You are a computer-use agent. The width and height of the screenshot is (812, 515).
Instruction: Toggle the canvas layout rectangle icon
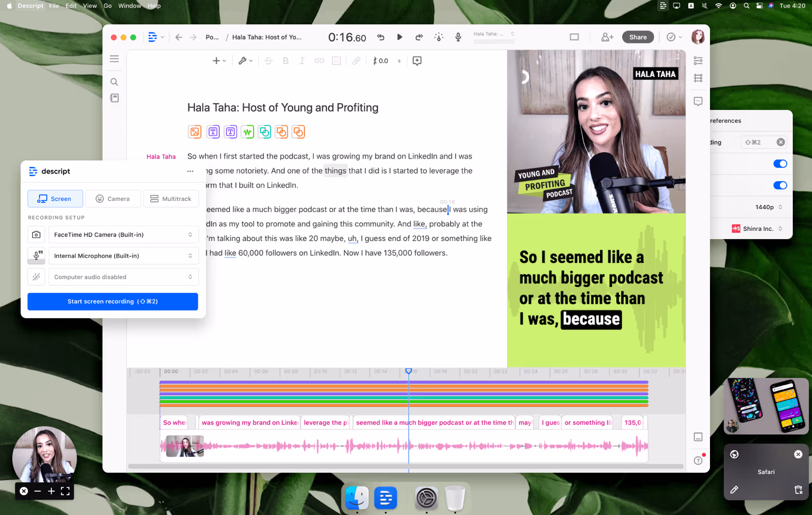point(574,37)
